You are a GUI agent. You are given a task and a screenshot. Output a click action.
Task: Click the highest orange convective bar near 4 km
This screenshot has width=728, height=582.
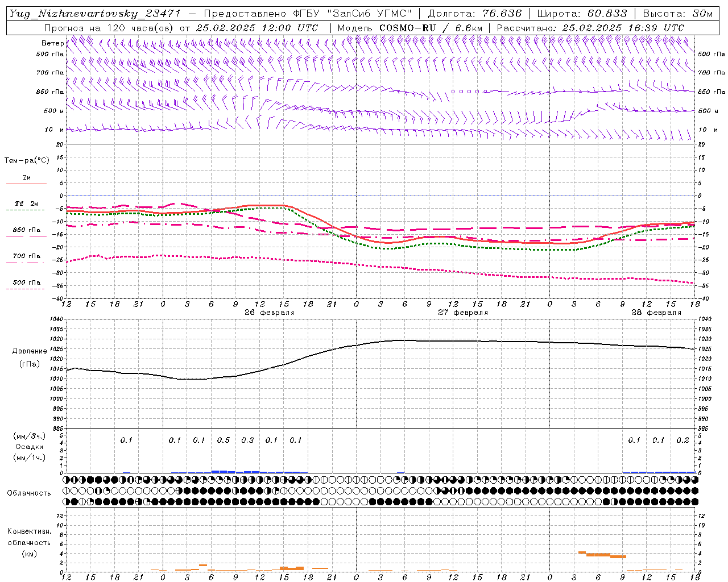coord(582,552)
